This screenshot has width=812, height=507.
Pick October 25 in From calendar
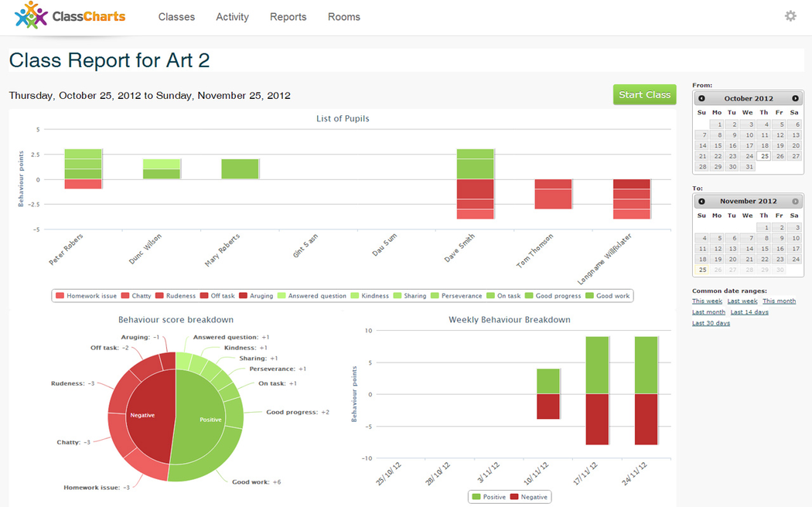(764, 156)
